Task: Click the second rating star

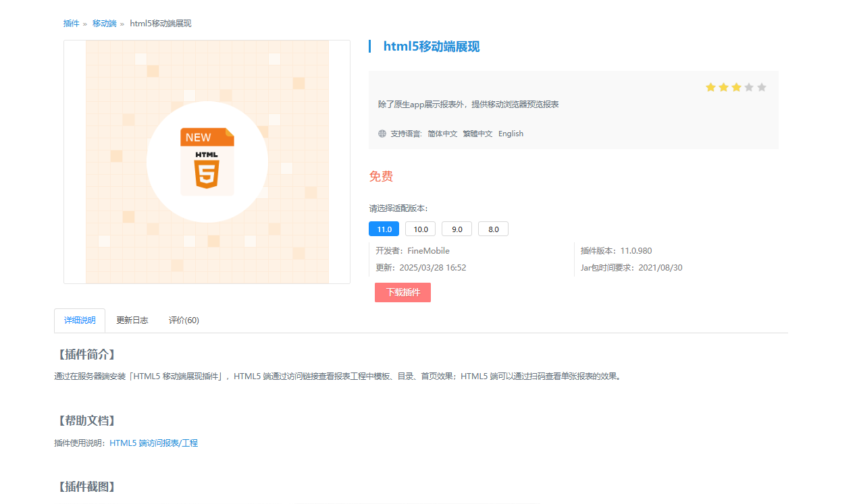Action: click(x=723, y=87)
